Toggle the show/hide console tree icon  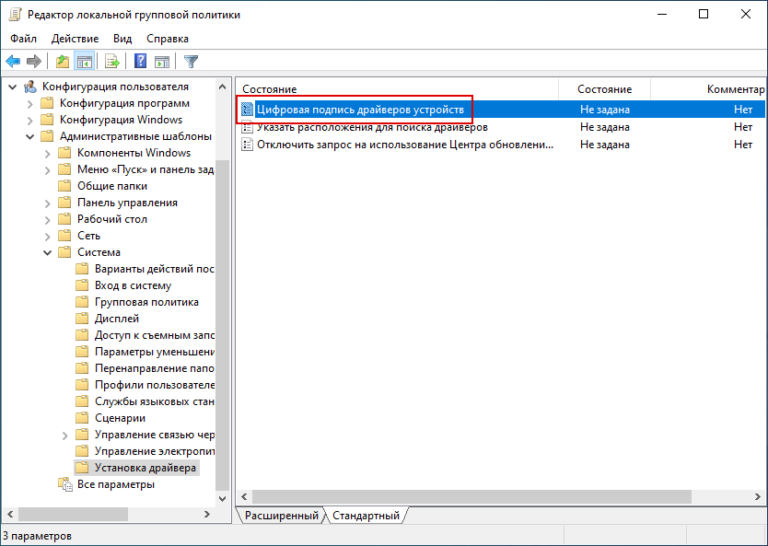pyautogui.click(x=85, y=61)
